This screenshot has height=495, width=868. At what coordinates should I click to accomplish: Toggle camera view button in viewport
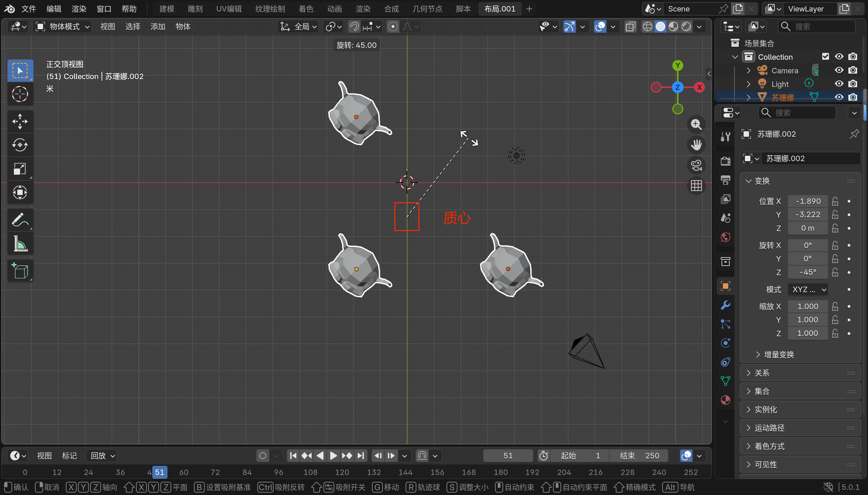click(696, 166)
